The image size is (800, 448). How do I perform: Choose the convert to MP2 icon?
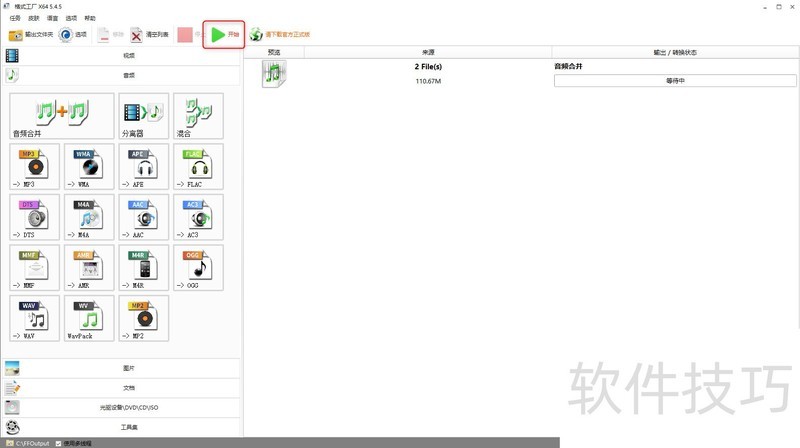tap(144, 318)
